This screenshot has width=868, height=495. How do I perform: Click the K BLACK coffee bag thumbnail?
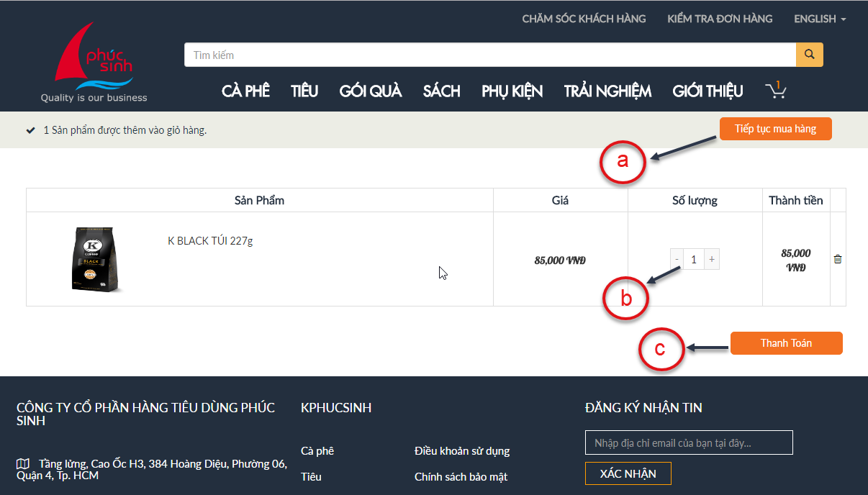(x=96, y=260)
